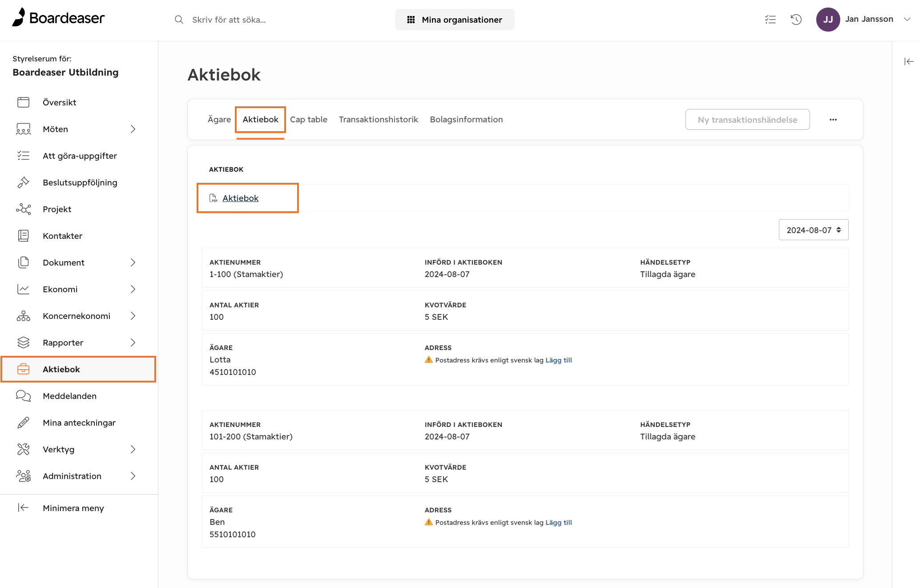Expand the Administration submenu chevron
Screen dimensions: 919x588
coord(133,476)
